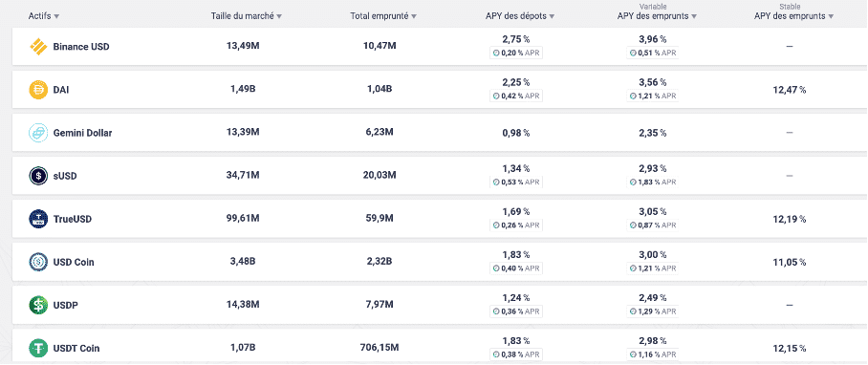868x365 pixels.
Task: Sort by Actifs column arrow
Action: 56,16
